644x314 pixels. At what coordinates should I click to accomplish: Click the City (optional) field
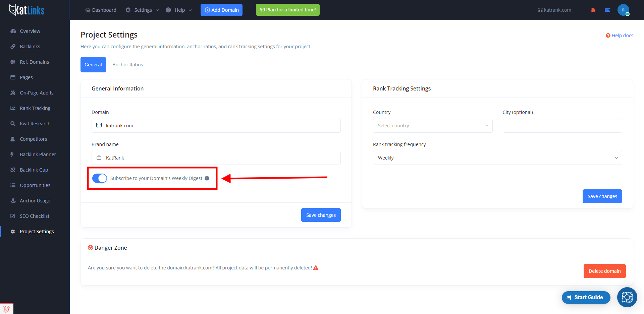[562, 126]
